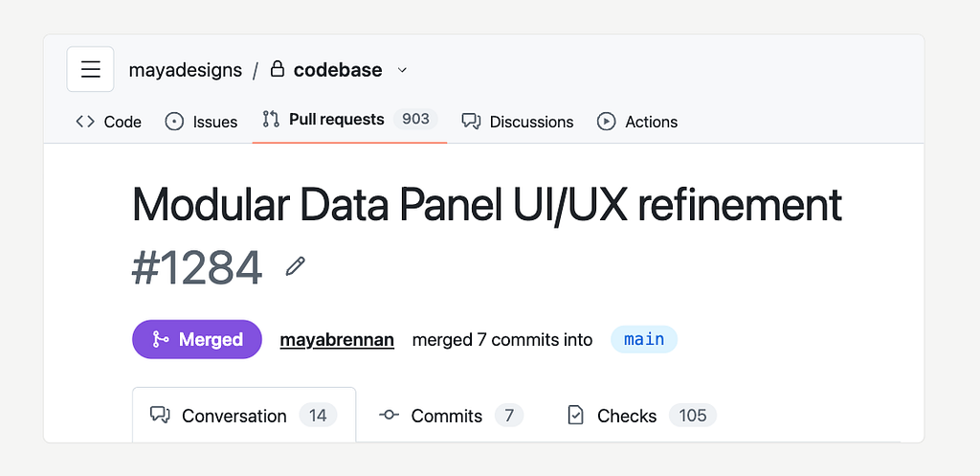Open the Checks tab

pos(642,416)
